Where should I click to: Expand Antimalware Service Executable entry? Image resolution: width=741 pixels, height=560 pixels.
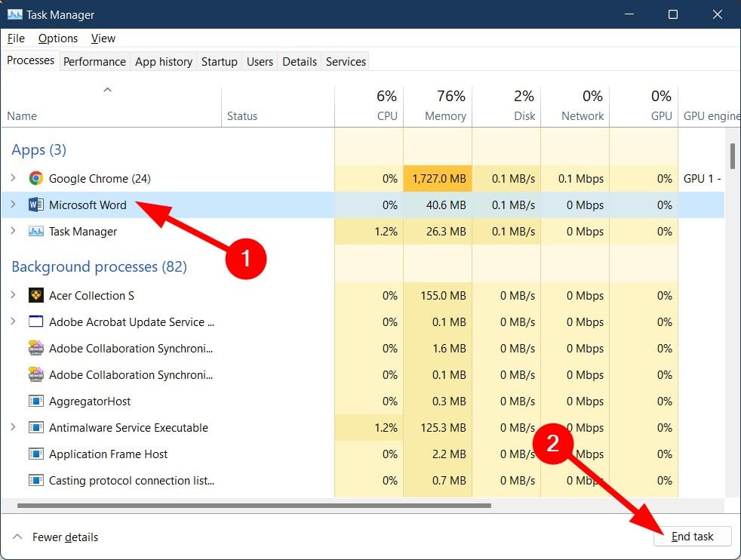[x=13, y=428]
